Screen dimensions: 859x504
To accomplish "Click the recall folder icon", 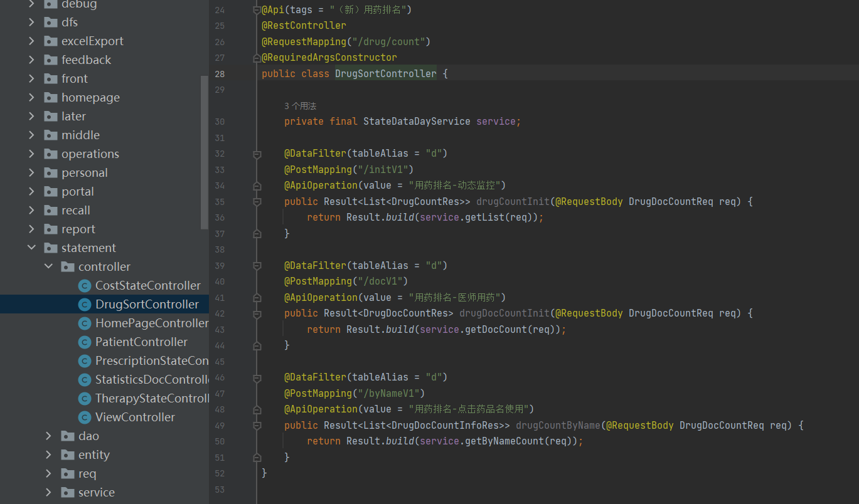I will click(51, 211).
